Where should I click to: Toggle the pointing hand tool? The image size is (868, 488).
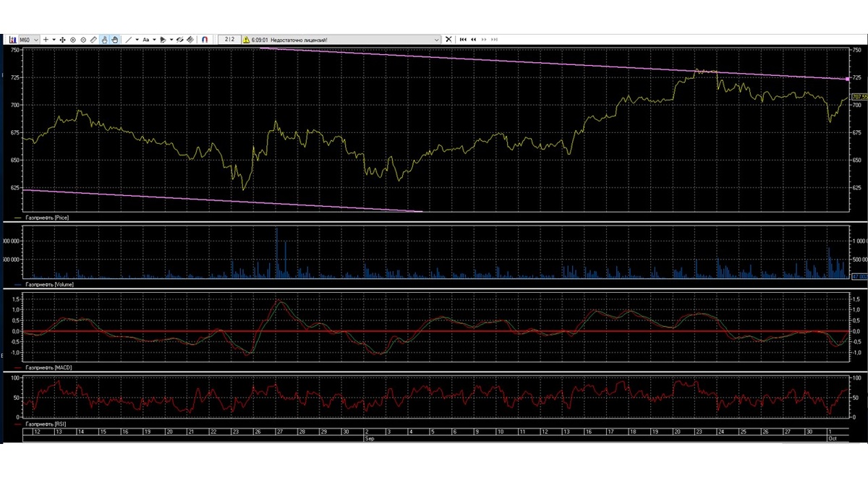(x=104, y=40)
